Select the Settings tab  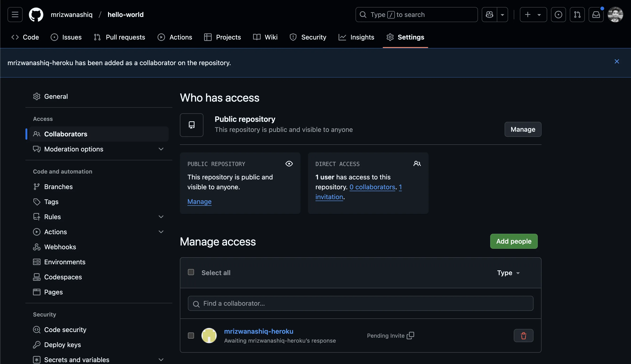(405, 37)
